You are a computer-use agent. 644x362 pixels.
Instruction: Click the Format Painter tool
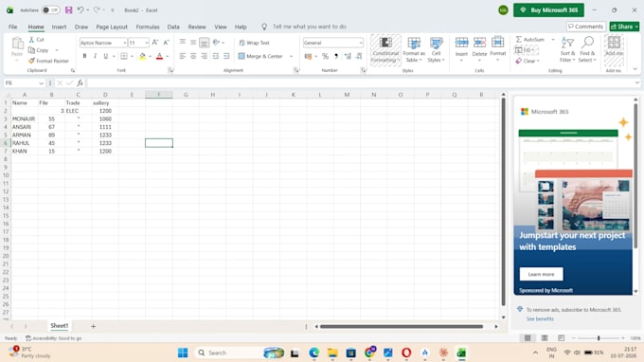click(x=48, y=61)
